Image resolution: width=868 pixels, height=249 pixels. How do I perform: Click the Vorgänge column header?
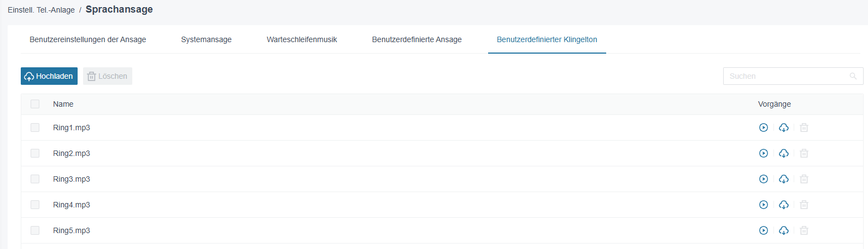[x=775, y=104]
